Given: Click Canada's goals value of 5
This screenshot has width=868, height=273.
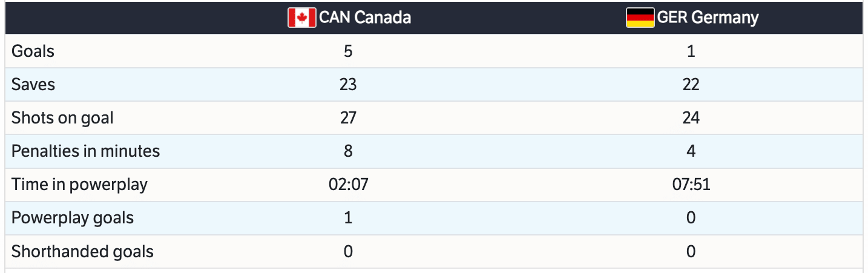Looking at the screenshot, I should click(x=348, y=51).
